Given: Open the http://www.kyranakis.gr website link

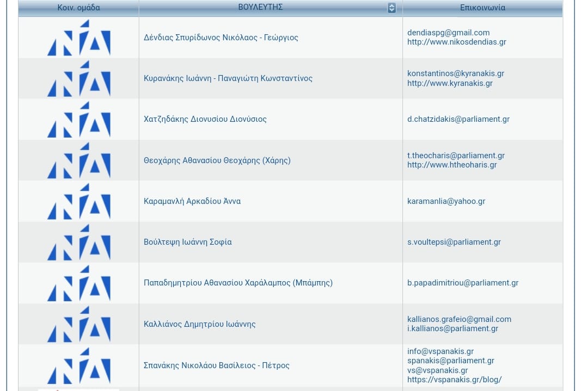Looking at the screenshot, I should [x=450, y=83].
